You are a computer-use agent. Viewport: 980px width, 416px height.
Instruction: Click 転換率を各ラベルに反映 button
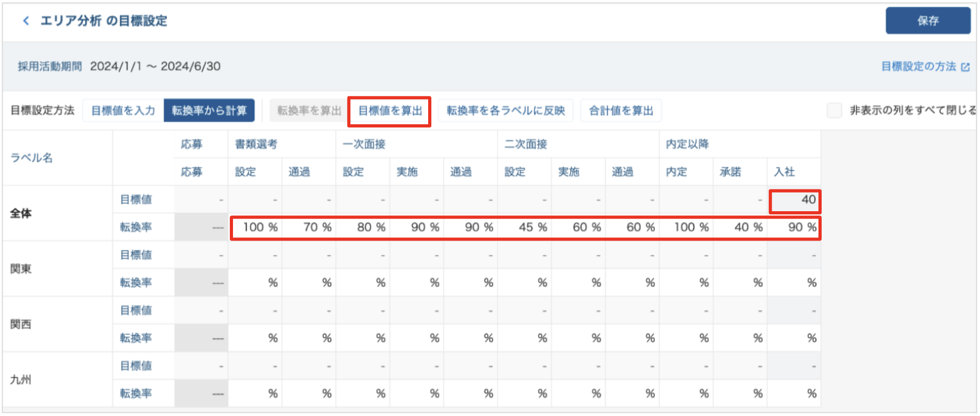point(505,110)
